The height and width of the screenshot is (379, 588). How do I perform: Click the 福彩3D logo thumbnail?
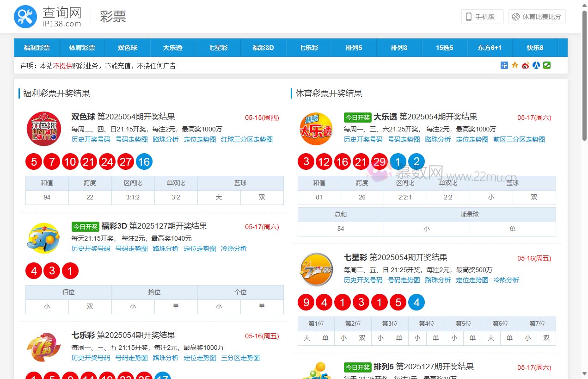[x=43, y=238]
